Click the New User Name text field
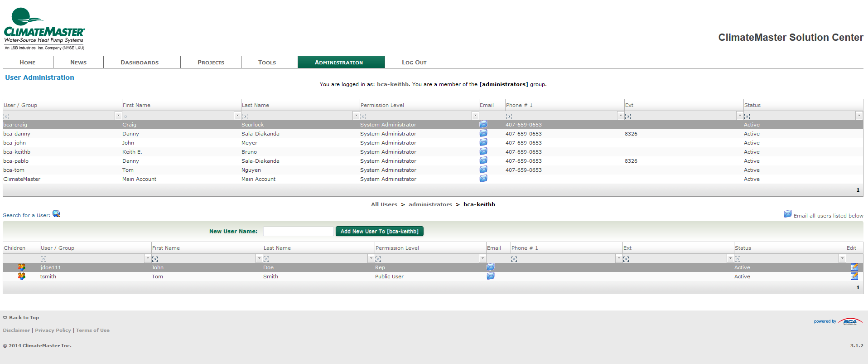Screen dimensions: 868x364 pyautogui.click(x=299, y=231)
